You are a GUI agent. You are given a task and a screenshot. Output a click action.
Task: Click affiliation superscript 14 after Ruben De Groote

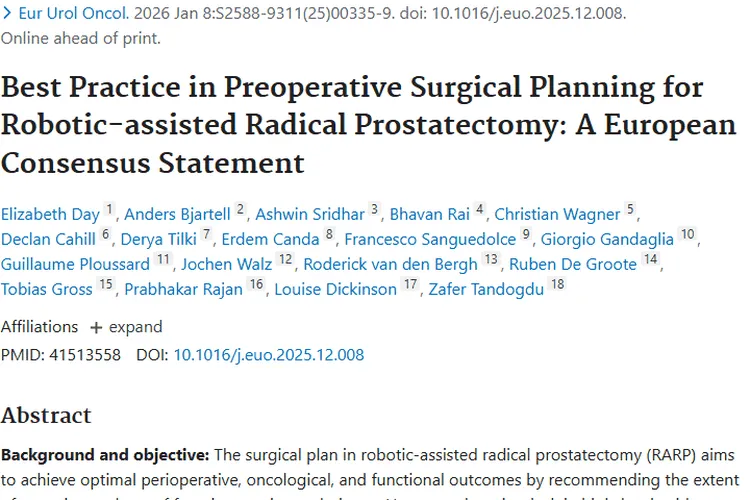click(x=651, y=261)
